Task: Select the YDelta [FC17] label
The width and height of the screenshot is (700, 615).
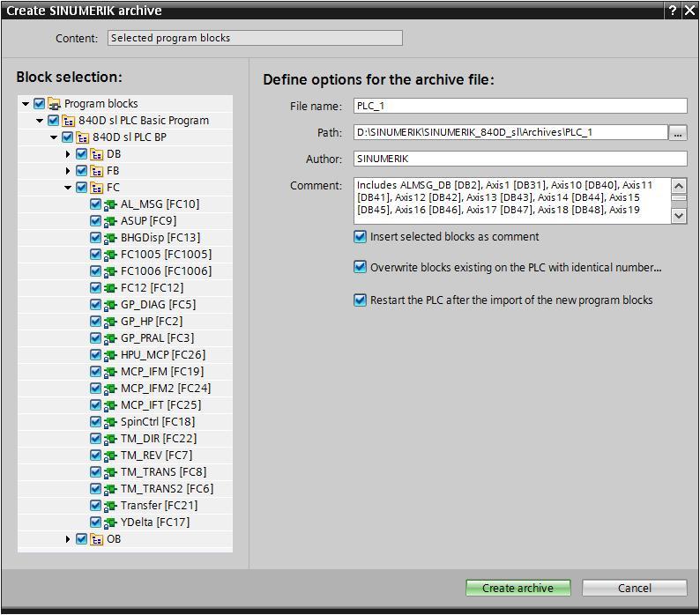Action: (x=155, y=522)
